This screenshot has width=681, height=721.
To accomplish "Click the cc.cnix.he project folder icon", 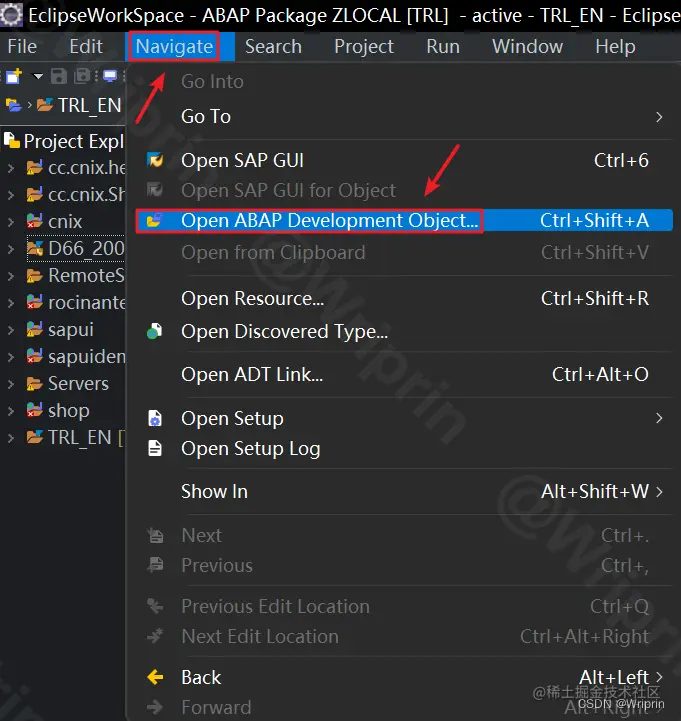I will coord(34,168).
